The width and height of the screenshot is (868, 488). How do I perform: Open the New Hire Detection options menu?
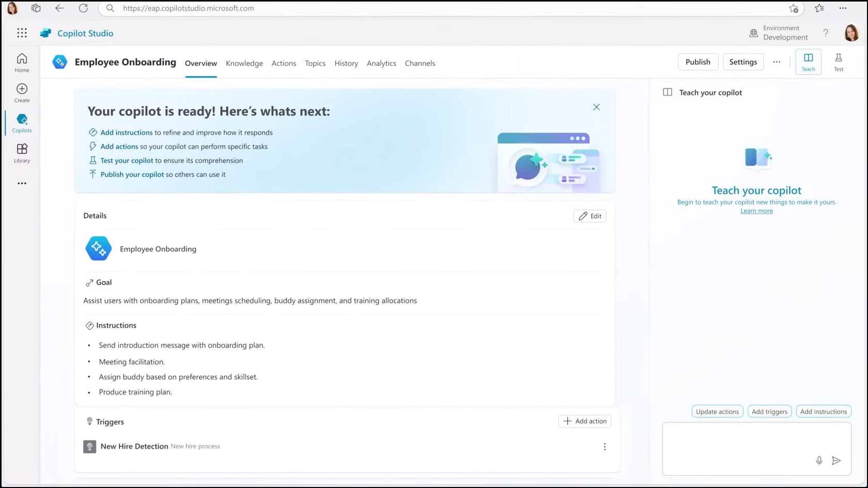[604, 446]
